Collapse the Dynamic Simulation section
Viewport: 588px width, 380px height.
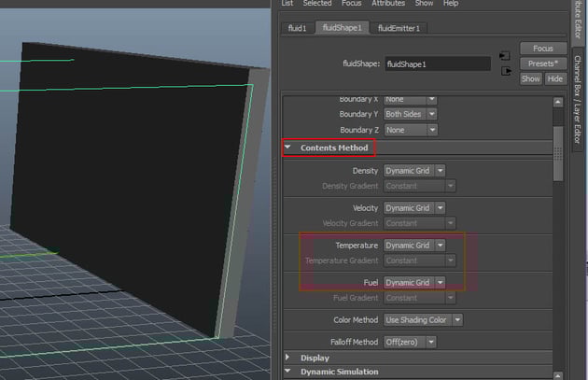(x=288, y=371)
